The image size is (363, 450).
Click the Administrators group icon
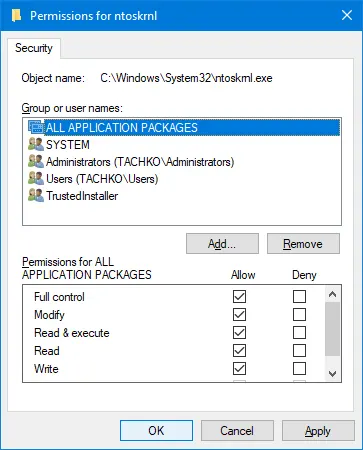(36, 161)
